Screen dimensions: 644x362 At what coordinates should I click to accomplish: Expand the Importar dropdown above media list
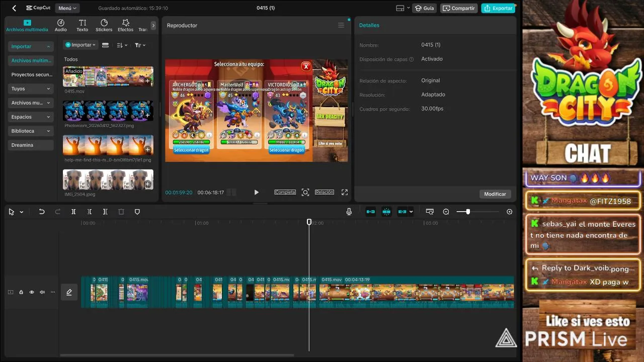coord(80,45)
